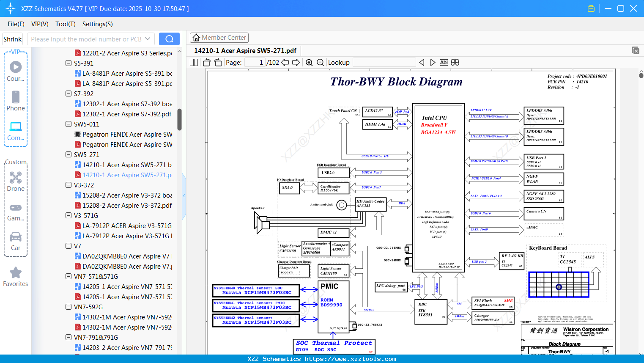
Task: Collapse the SW5-011 folder
Action: click(x=69, y=124)
